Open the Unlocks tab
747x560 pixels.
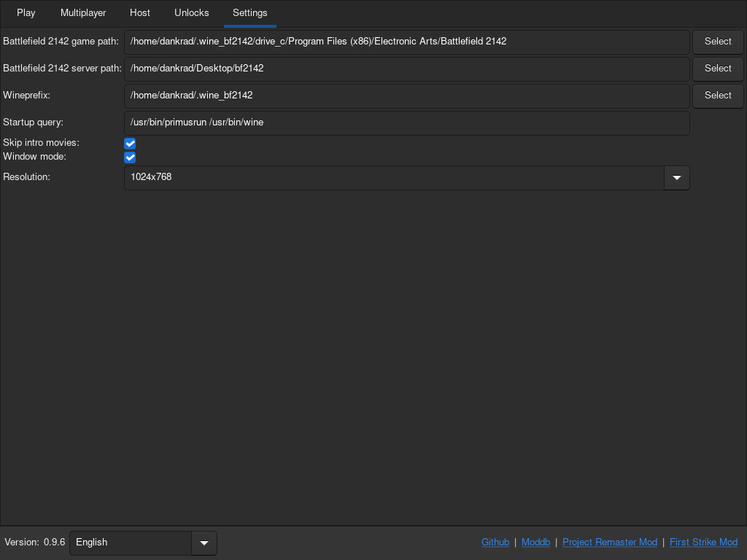pyautogui.click(x=192, y=13)
